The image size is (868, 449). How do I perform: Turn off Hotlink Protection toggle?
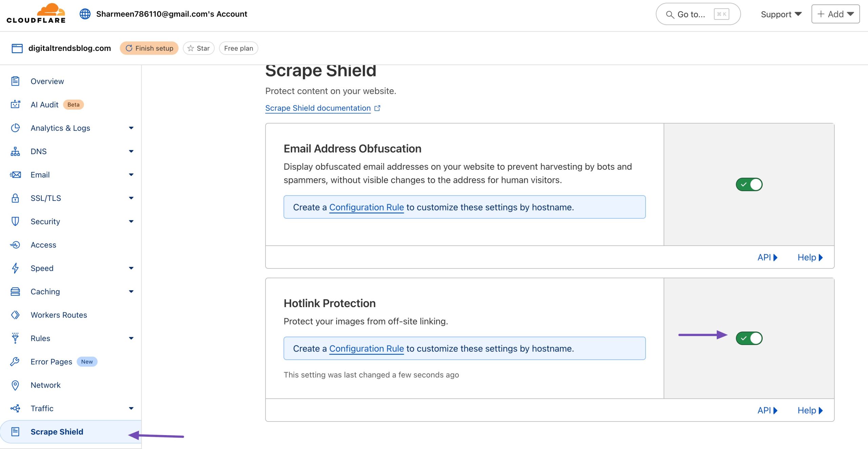[749, 338]
